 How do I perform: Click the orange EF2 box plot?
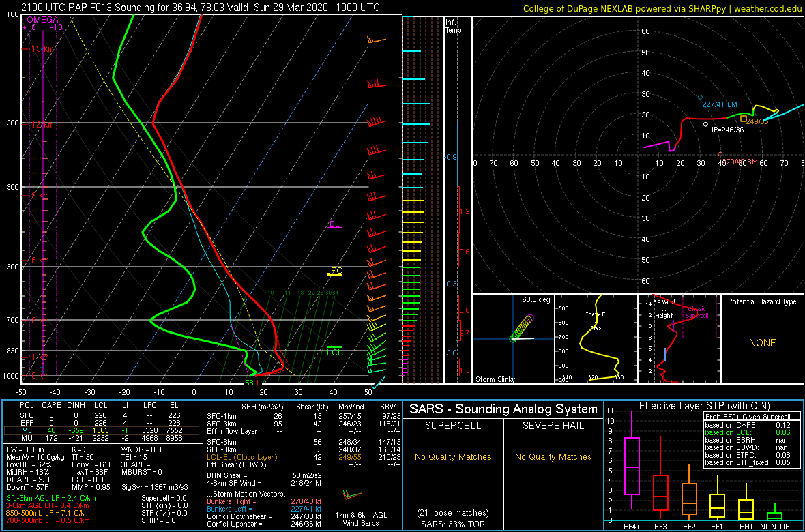689,499
